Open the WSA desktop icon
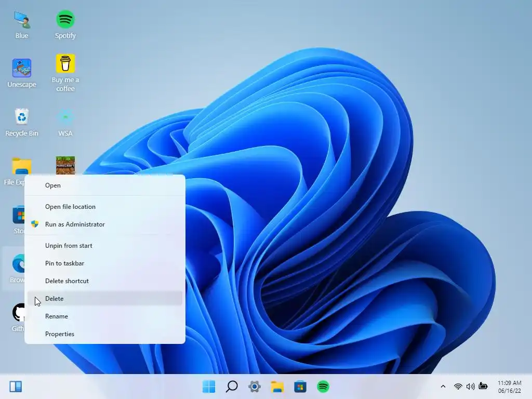The image size is (532, 399). pos(65,122)
